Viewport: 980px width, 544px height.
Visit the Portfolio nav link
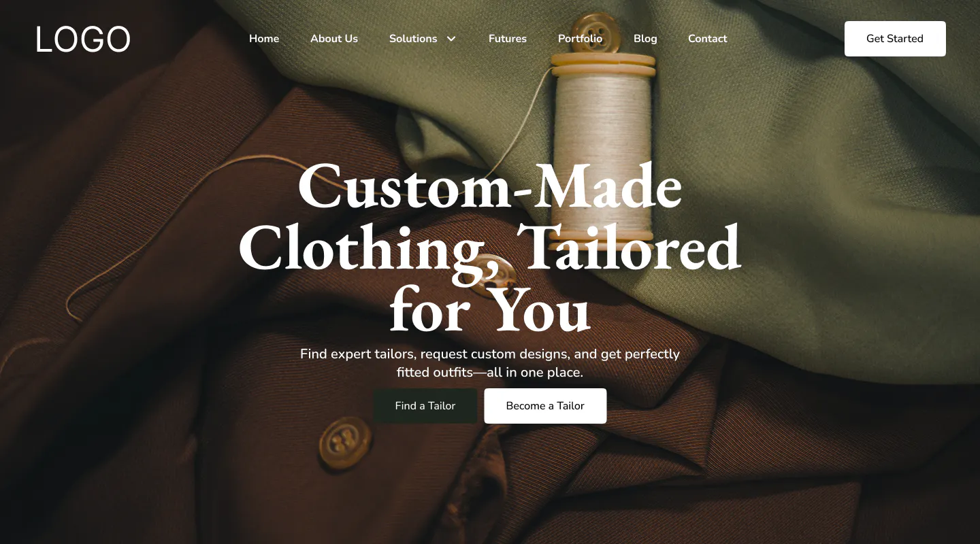click(x=581, y=39)
